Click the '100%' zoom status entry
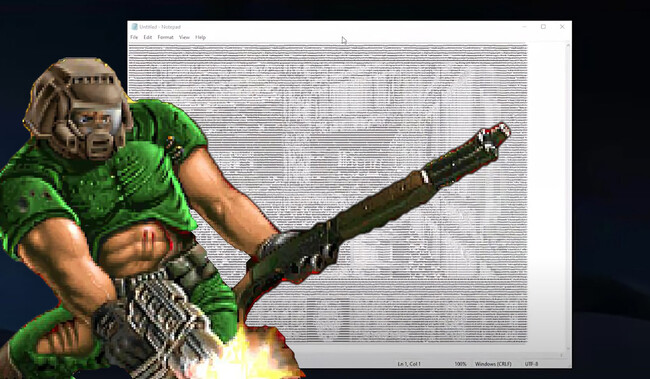 (460, 364)
